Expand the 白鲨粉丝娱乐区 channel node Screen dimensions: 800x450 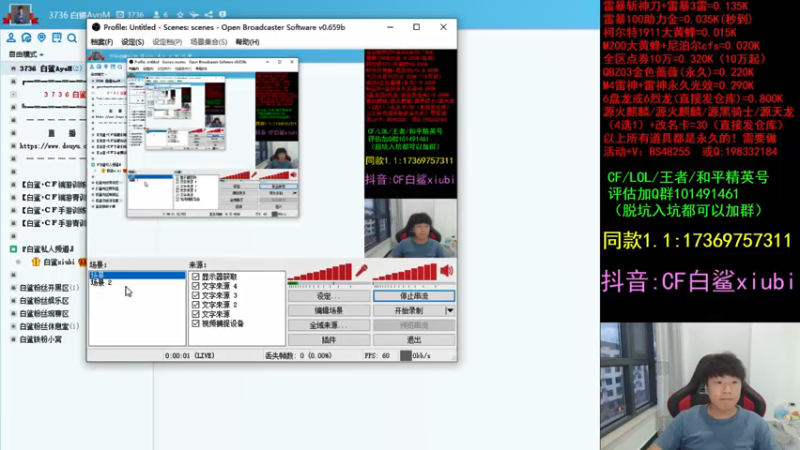click(x=13, y=301)
